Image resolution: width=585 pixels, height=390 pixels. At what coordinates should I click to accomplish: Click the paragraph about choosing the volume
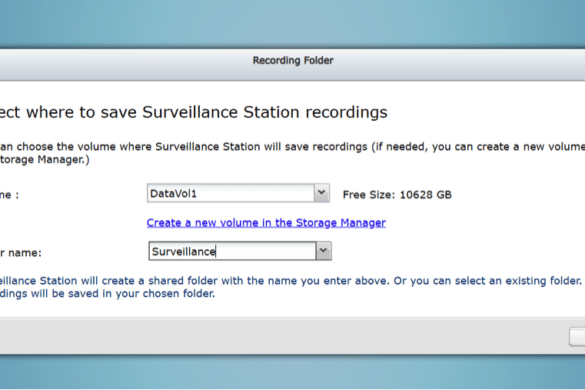coord(292,153)
